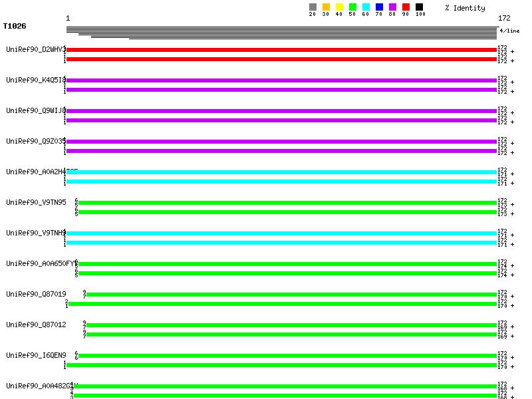
Task: Select the yellow 40% identity swatch
Action: click(x=339, y=7)
